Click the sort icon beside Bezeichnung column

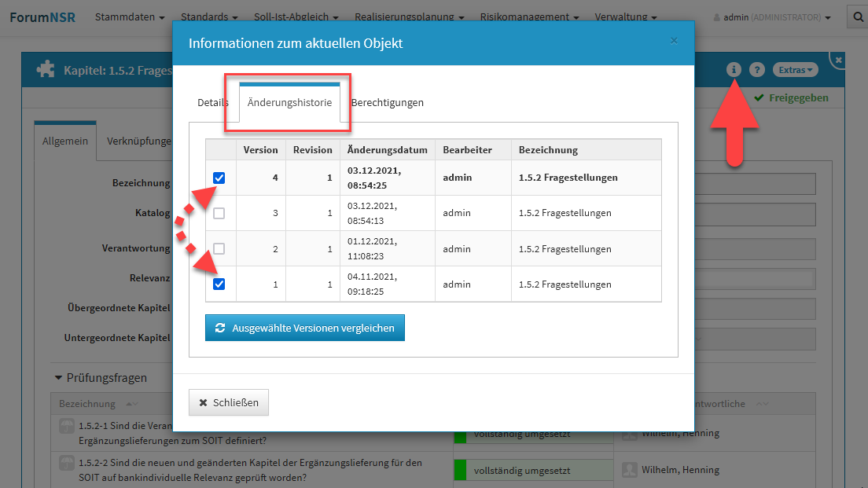[130, 404]
